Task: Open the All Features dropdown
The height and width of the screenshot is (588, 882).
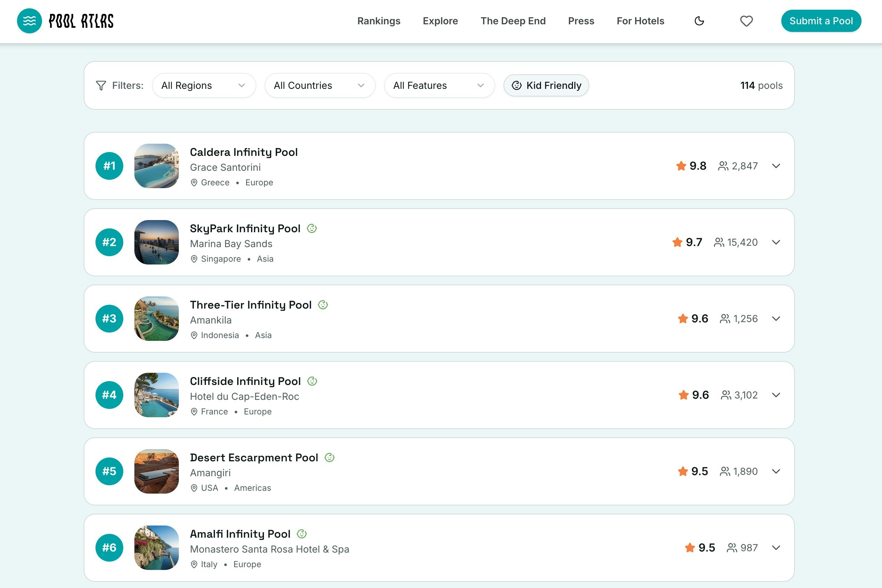Action: pyautogui.click(x=439, y=85)
